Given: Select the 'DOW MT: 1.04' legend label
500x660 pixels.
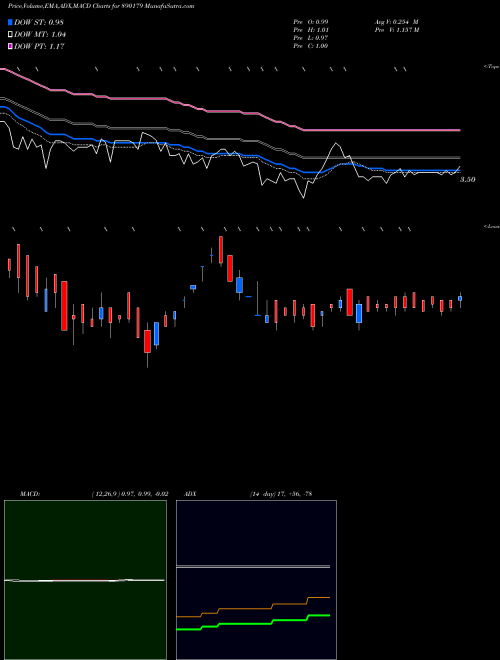Looking at the screenshot, I should click(40, 35).
